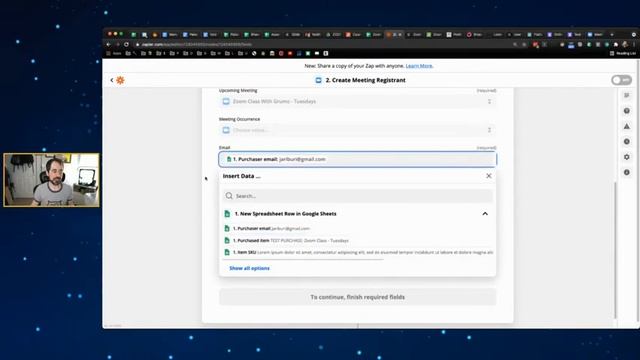
Task: Open the Chrome three-dot menu
Action: click(x=634, y=44)
